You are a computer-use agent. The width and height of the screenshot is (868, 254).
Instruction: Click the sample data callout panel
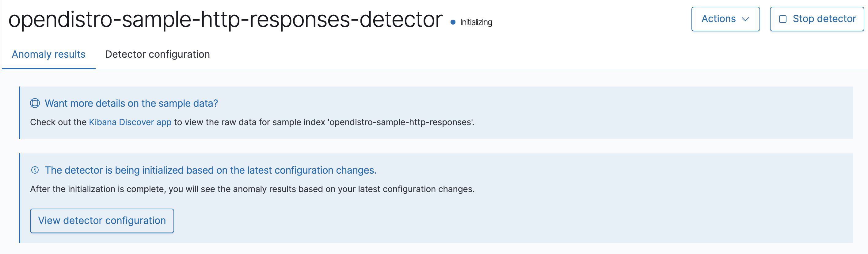click(434, 113)
